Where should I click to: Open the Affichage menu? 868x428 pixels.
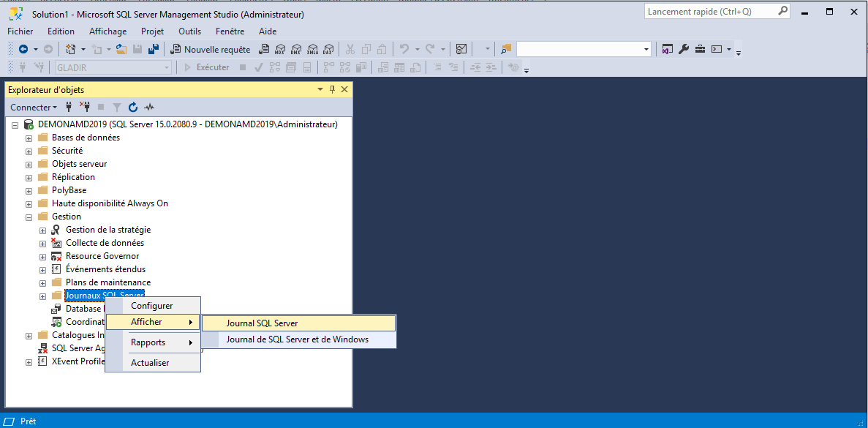point(108,31)
